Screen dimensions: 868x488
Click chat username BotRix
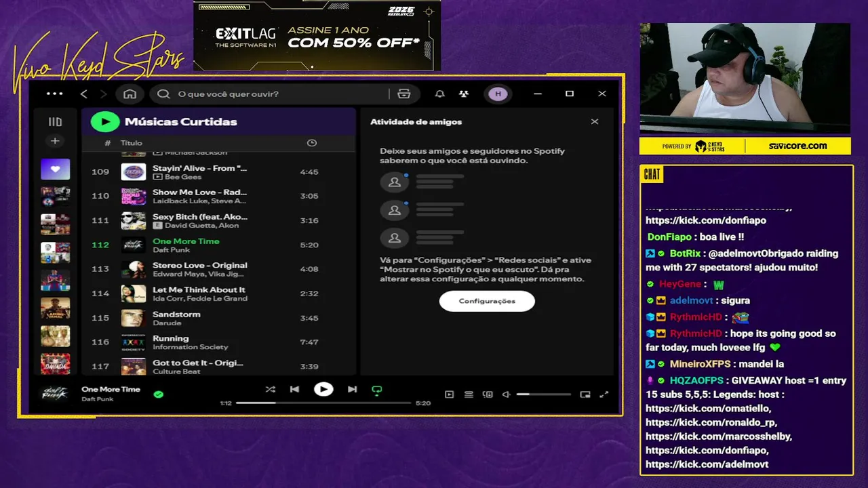click(x=685, y=253)
